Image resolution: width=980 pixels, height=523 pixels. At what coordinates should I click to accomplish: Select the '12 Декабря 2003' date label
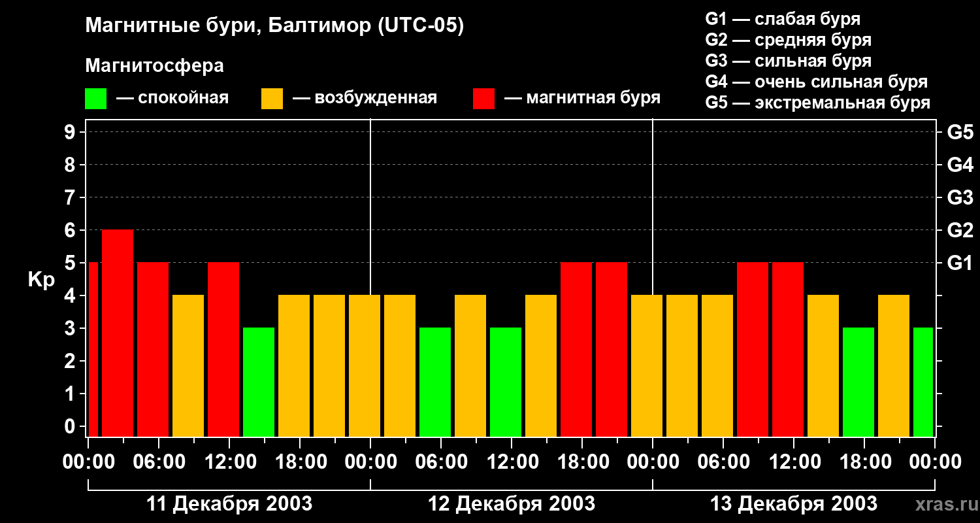tap(511, 504)
